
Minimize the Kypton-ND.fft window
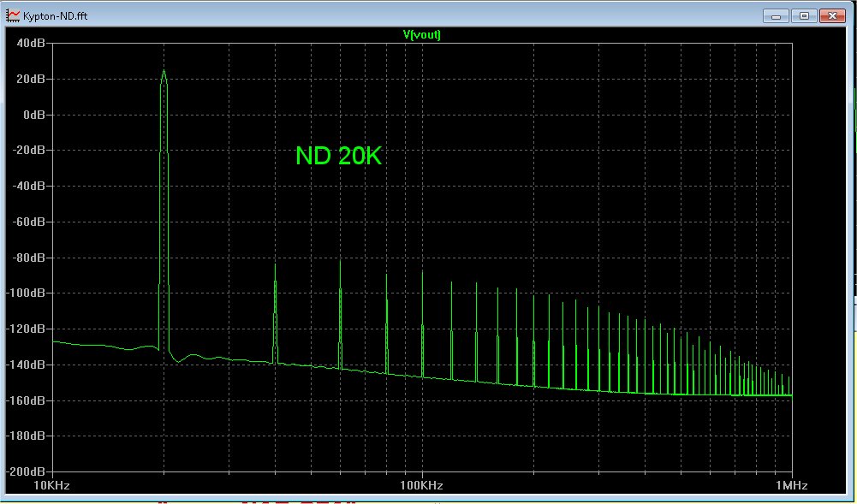[x=776, y=16]
